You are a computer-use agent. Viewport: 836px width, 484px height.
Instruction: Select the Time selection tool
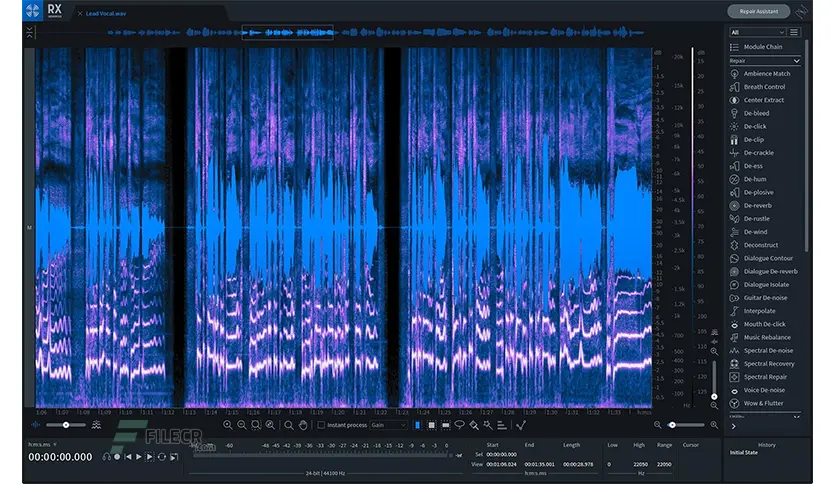coord(417,425)
